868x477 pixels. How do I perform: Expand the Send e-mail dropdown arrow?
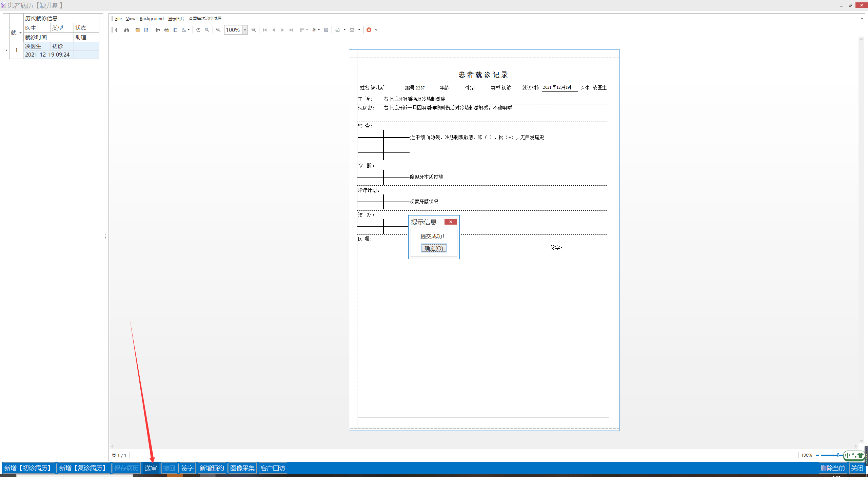click(359, 30)
